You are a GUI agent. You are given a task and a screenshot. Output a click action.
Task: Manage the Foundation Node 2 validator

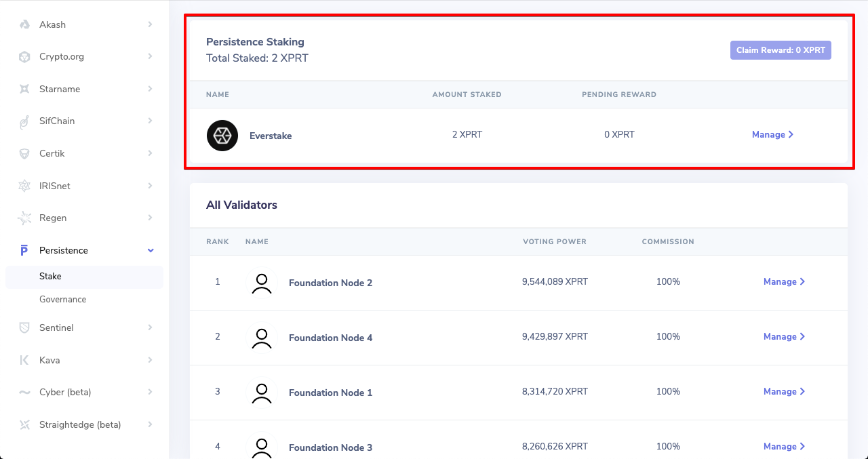coord(784,282)
